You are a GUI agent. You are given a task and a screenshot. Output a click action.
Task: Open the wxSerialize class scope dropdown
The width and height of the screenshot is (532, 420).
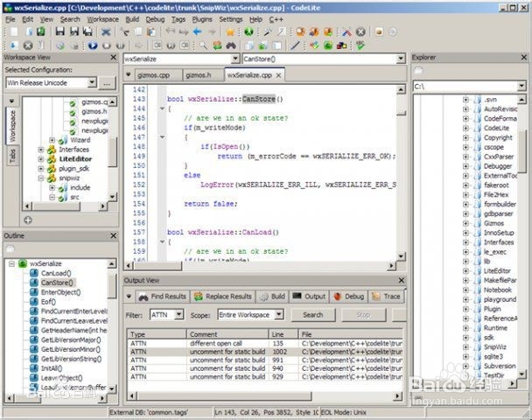pos(235,59)
